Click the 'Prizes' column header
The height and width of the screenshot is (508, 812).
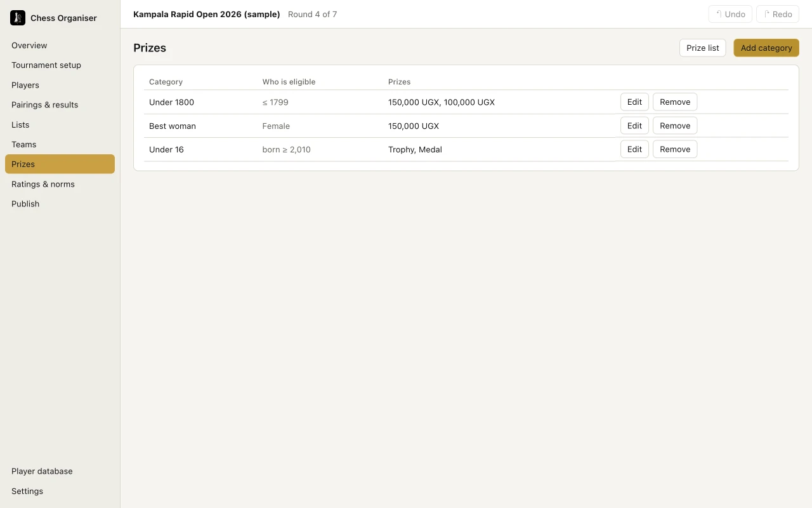tap(399, 82)
